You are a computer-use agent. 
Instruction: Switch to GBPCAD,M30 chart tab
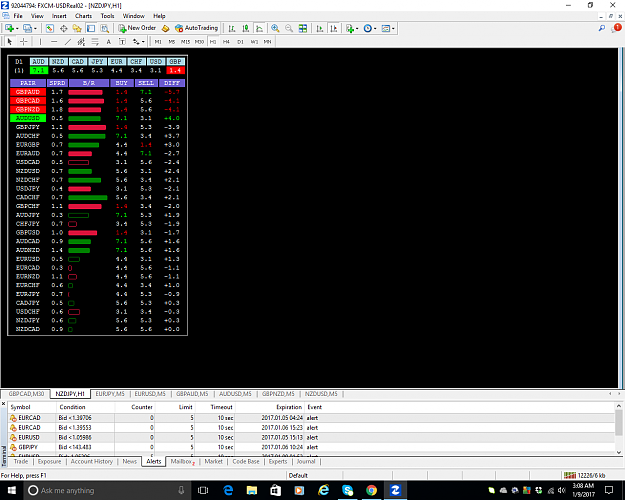(26, 394)
